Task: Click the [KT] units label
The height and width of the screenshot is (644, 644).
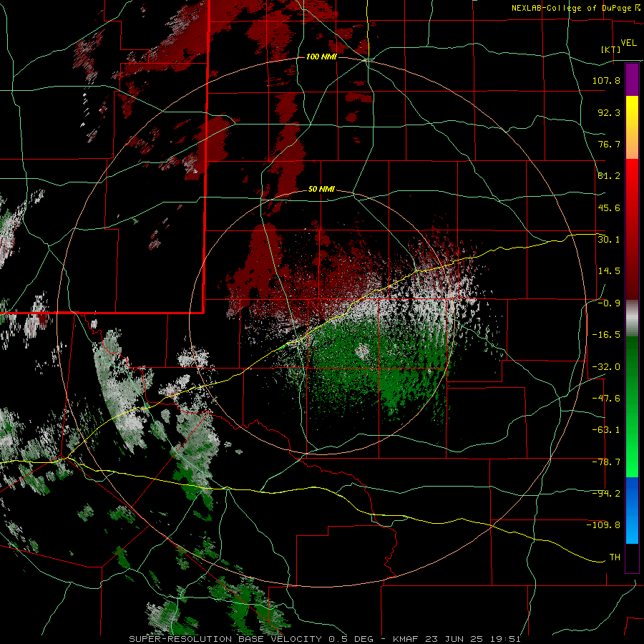Action: [x=611, y=49]
